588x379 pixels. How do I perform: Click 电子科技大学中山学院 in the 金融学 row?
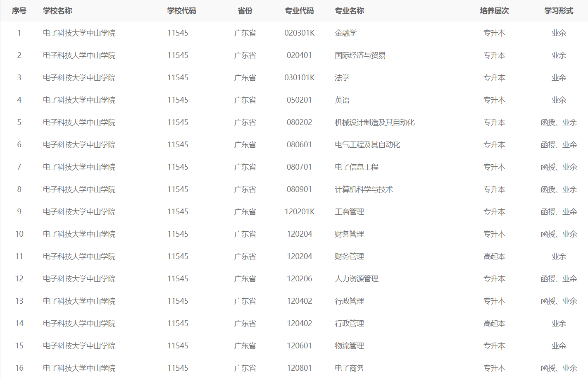tap(79, 33)
